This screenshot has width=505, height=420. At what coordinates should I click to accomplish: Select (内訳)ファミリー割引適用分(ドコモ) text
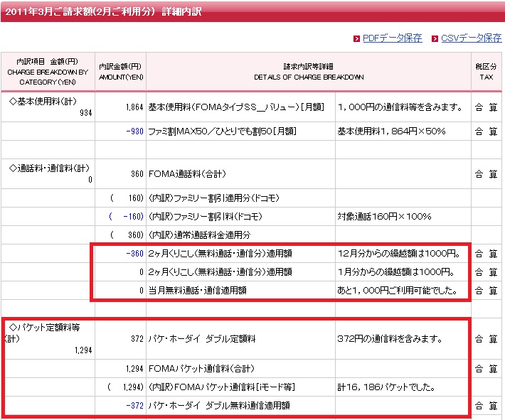tap(213, 198)
